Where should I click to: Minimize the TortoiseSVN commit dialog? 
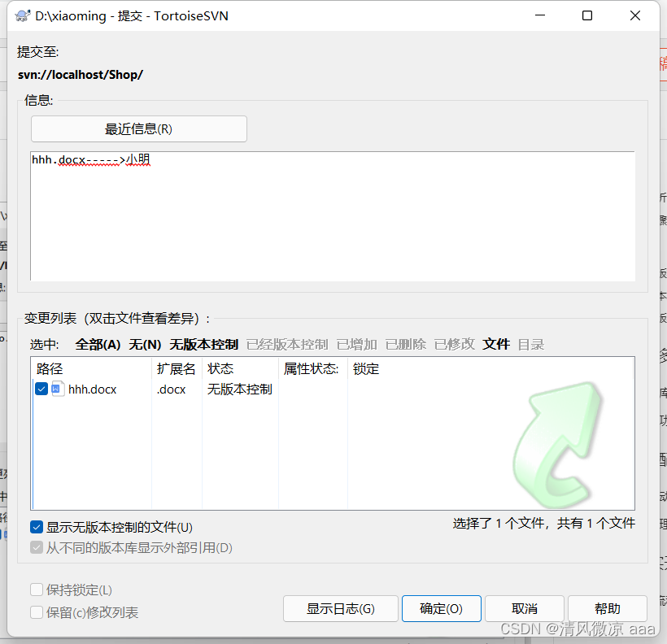540,15
